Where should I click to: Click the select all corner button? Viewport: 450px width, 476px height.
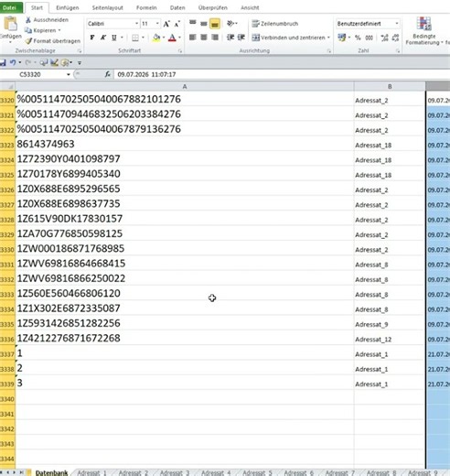click(7, 87)
